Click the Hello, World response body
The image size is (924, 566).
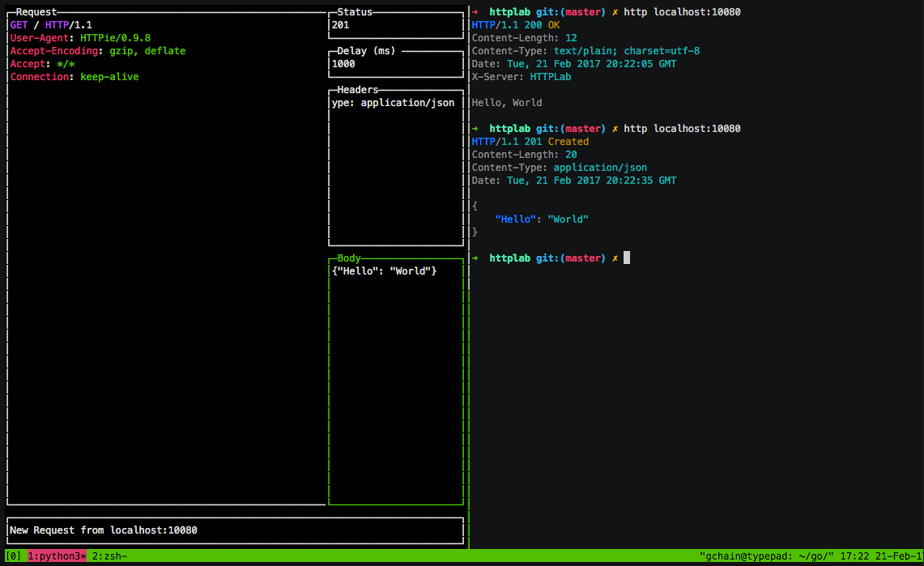507,103
